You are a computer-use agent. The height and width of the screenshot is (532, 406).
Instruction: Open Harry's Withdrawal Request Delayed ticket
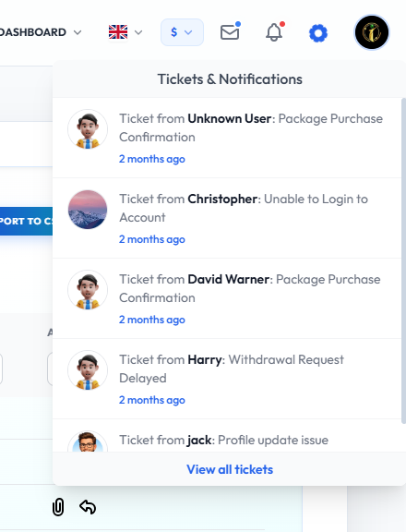(x=227, y=379)
